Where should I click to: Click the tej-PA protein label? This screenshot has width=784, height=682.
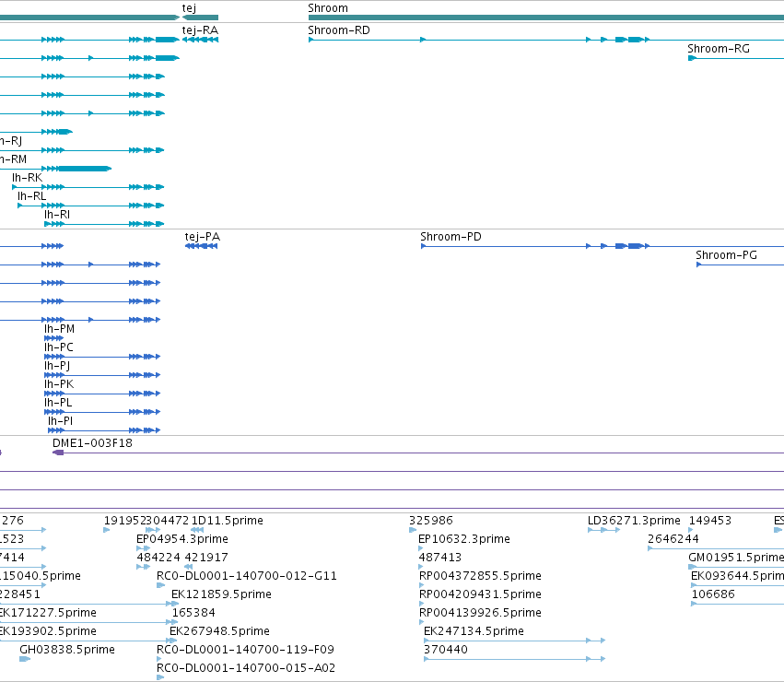203,237
